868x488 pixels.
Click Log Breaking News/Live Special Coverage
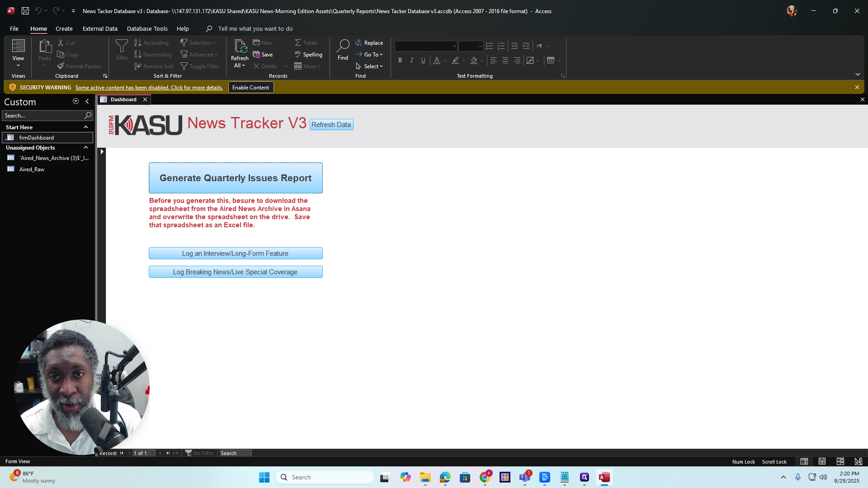[x=236, y=272]
